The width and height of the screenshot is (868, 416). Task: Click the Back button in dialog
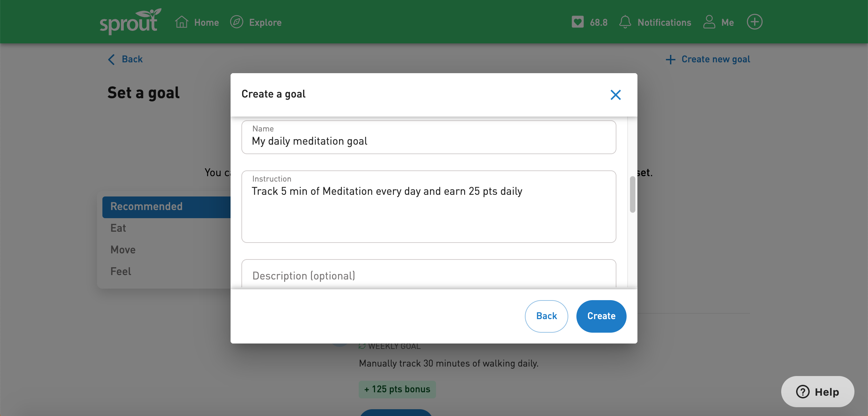pos(546,316)
